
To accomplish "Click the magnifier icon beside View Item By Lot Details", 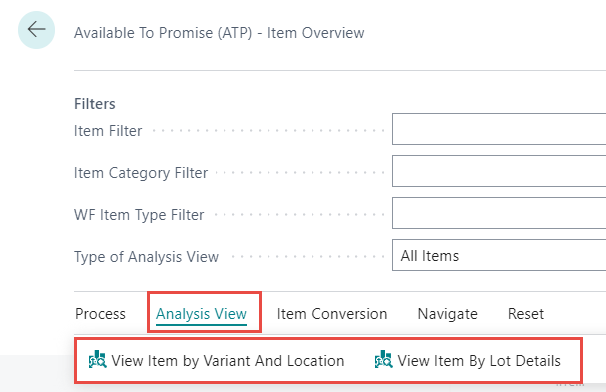I will pyautogui.click(x=383, y=360).
